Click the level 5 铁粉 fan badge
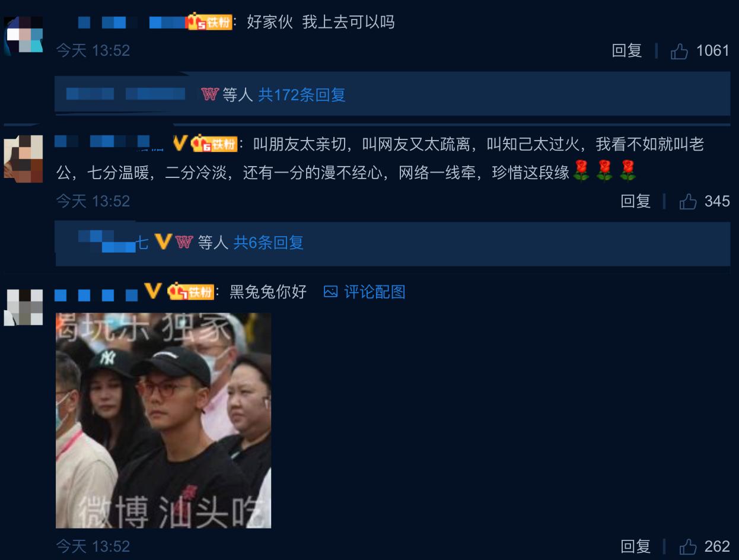 tap(209, 23)
